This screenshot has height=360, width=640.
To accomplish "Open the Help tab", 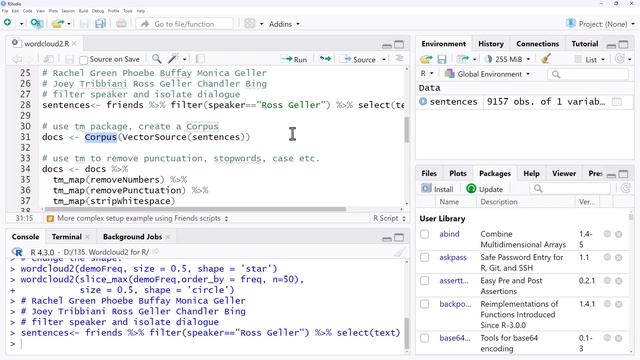I will pyautogui.click(x=531, y=173).
